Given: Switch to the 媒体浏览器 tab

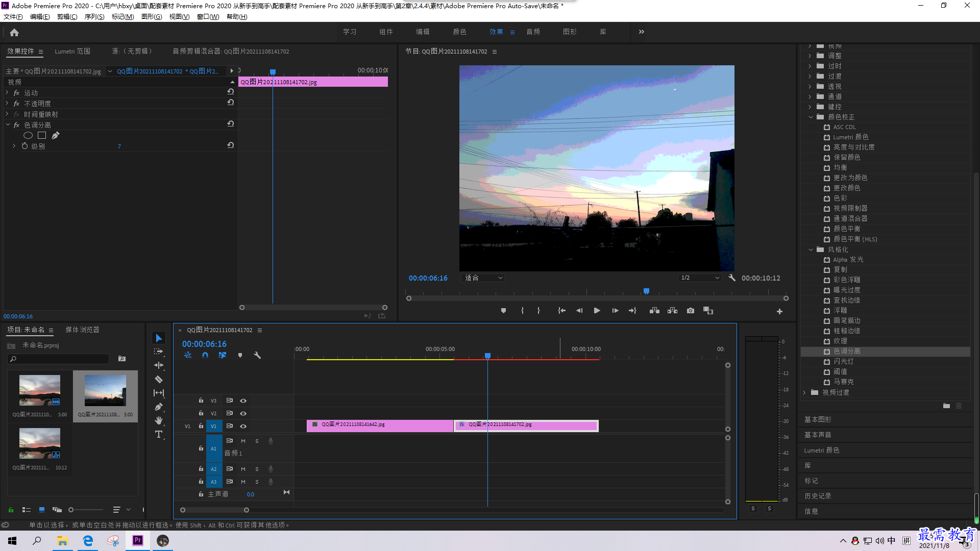Looking at the screenshot, I should 82,330.
